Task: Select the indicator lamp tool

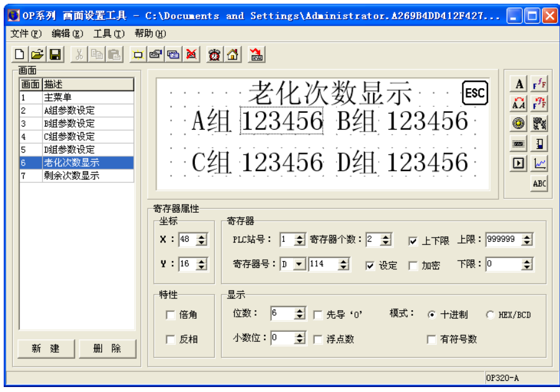Action: [518, 124]
